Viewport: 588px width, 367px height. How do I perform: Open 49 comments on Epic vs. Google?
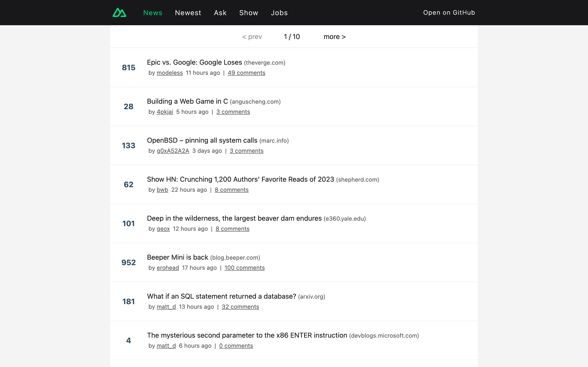[x=247, y=72]
